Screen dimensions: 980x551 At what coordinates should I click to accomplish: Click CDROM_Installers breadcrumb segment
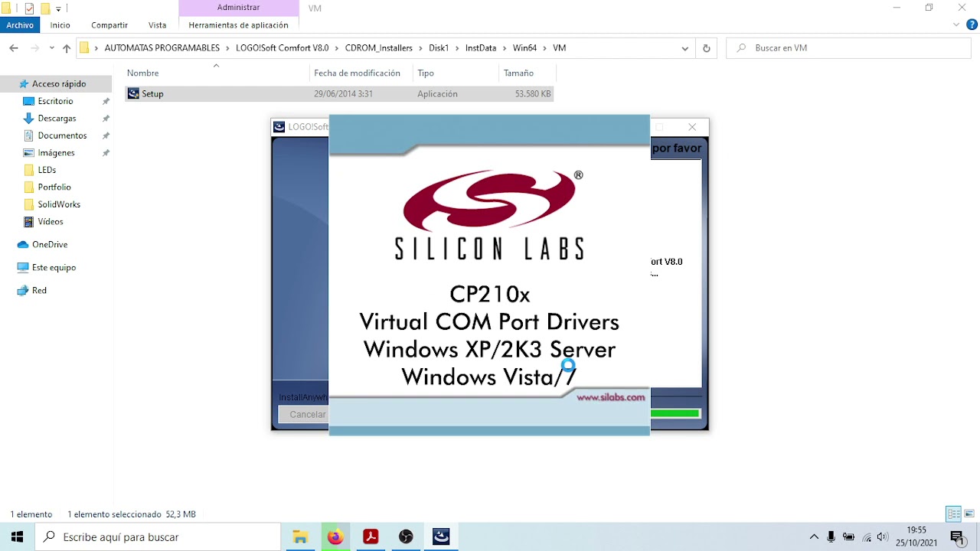point(378,47)
